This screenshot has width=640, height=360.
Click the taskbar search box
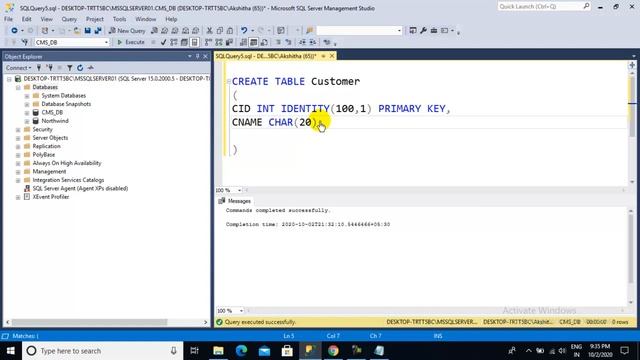pyautogui.click(x=102, y=351)
